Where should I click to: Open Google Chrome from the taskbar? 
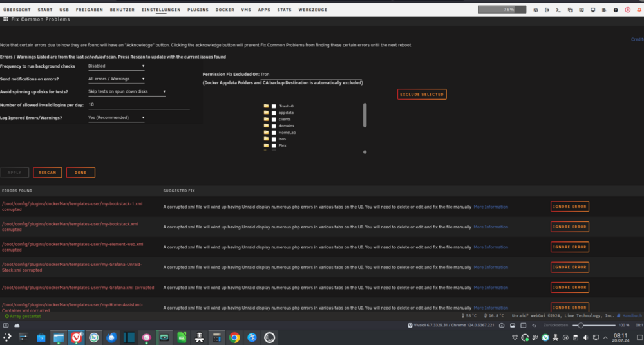(x=234, y=338)
